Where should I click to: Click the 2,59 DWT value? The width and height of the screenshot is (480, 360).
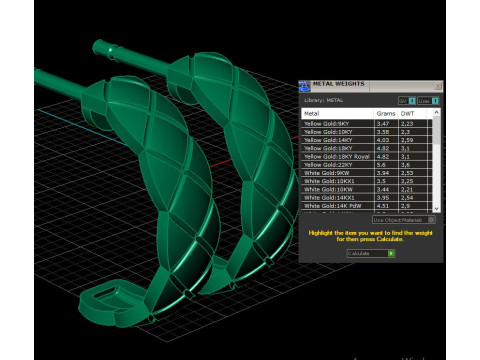(407, 140)
